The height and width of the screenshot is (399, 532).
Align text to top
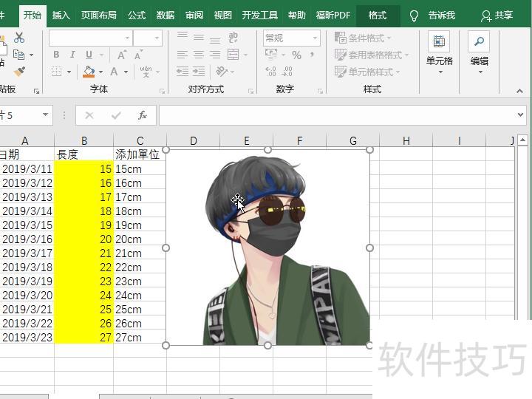coord(183,35)
